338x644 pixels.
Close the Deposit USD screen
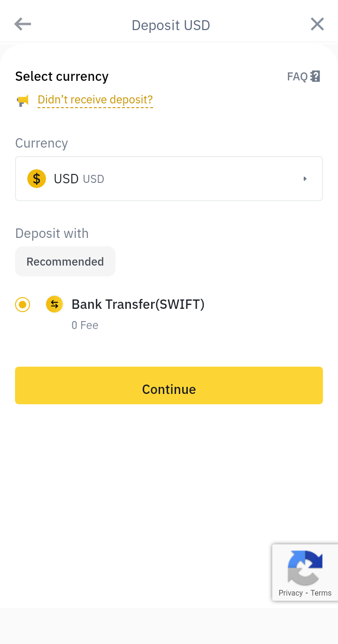pyautogui.click(x=317, y=24)
